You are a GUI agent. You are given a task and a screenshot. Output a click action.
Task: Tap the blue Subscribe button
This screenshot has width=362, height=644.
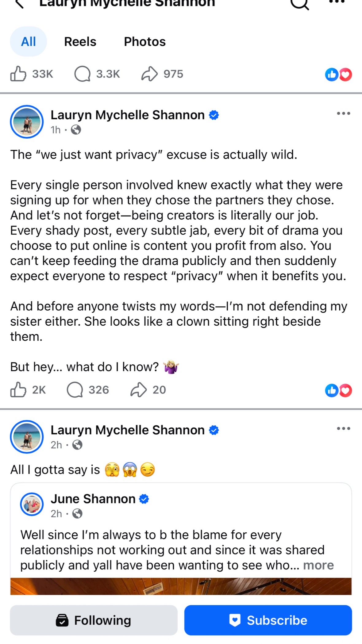[x=268, y=620]
